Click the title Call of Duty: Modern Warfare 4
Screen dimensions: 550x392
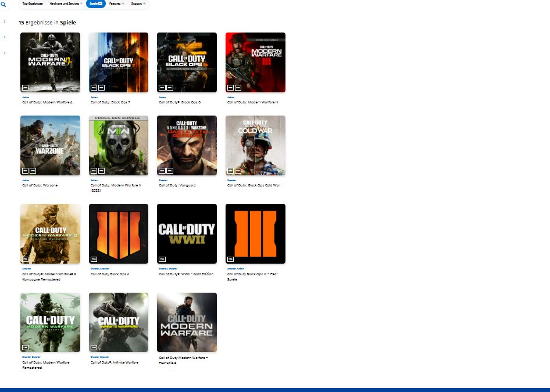47,102
